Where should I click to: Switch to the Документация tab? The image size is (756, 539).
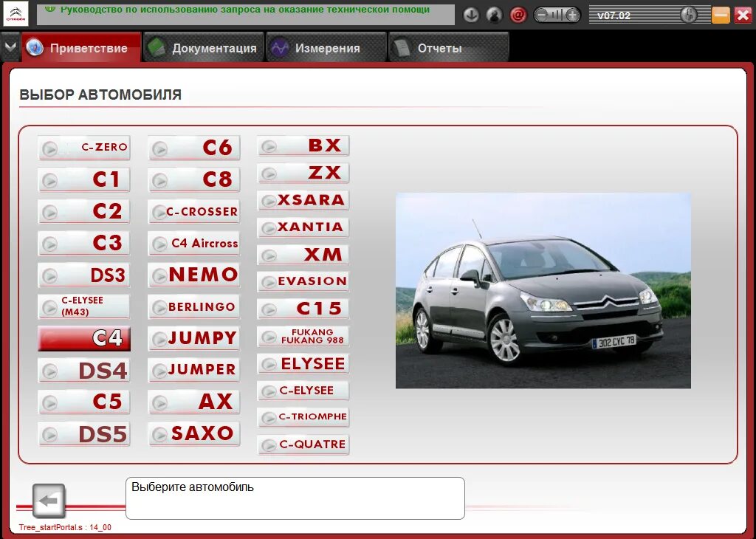tap(204, 47)
